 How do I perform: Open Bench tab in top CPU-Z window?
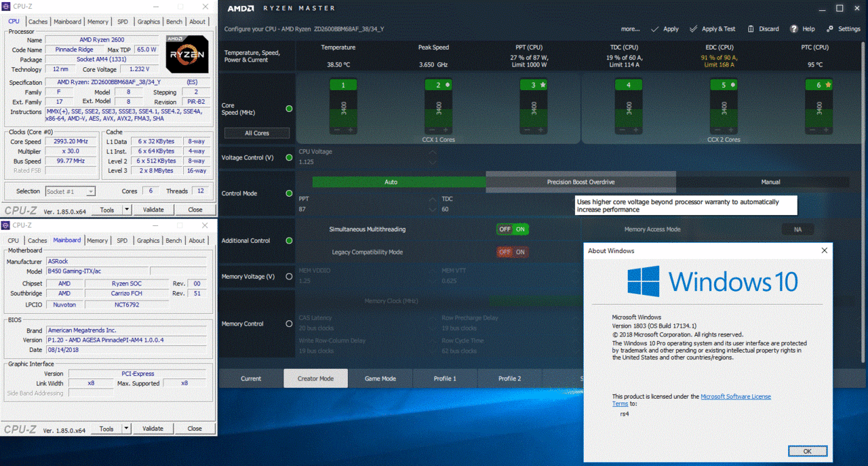click(x=174, y=22)
